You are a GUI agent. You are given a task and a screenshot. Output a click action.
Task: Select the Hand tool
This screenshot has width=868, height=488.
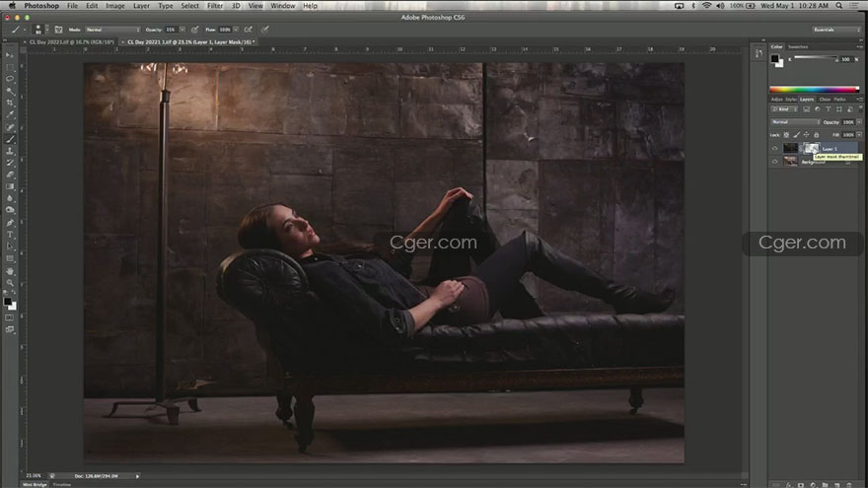pos(10,271)
